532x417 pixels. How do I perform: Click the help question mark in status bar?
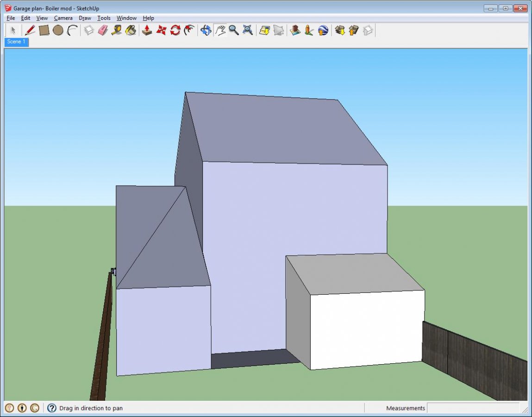52,408
